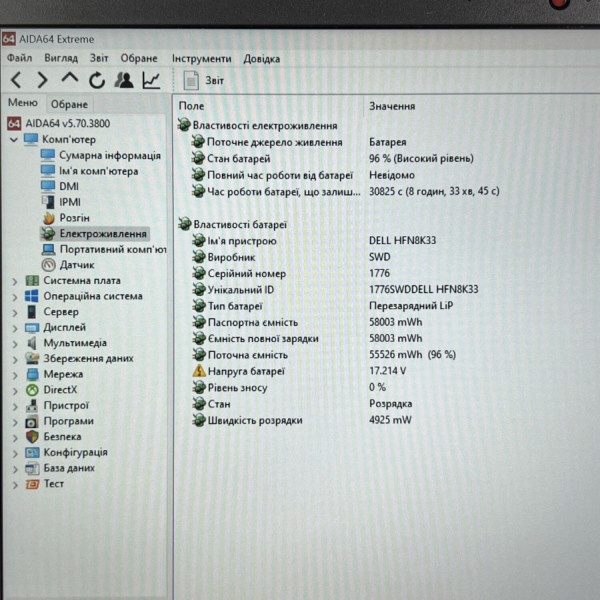Open the Довідка menu
This screenshot has height=600, width=600.
[x=262, y=59]
